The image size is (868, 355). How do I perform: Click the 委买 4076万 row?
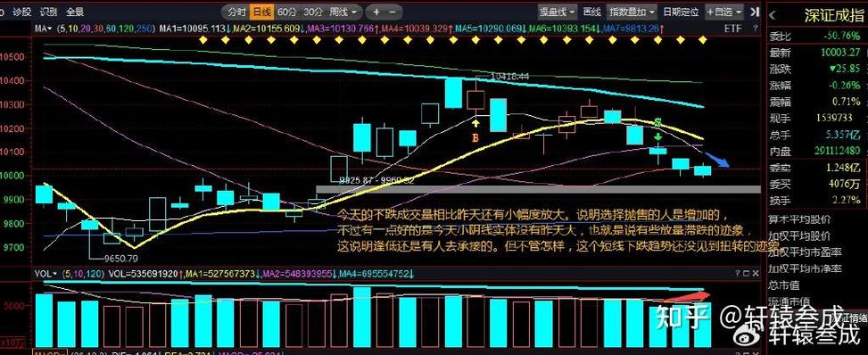(x=816, y=184)
